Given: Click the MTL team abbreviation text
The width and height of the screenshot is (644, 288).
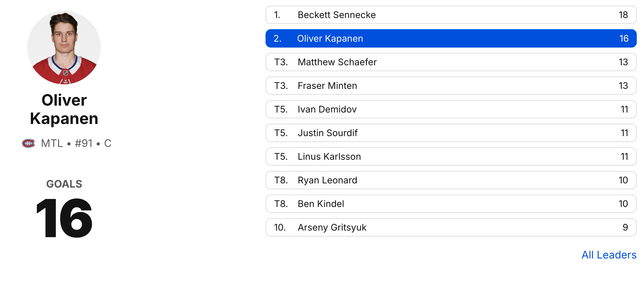Looking at the screenshot, I should [52, 143].
